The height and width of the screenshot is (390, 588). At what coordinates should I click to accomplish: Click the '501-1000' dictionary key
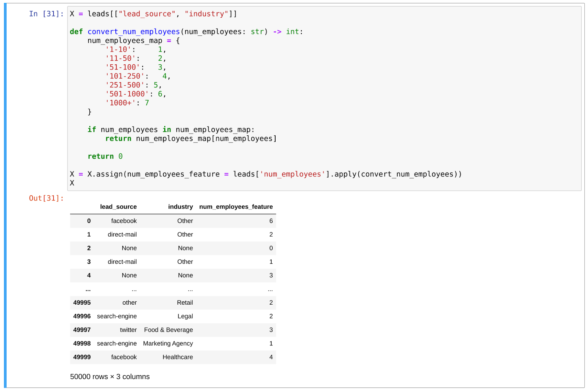coord(127,94)
